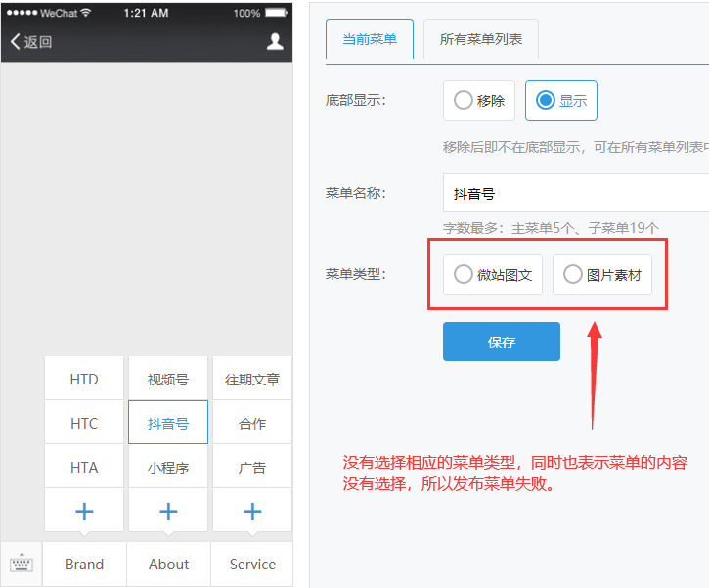Focus the 菜单名称 input containing 抖音号

click(x=576, y=193)
